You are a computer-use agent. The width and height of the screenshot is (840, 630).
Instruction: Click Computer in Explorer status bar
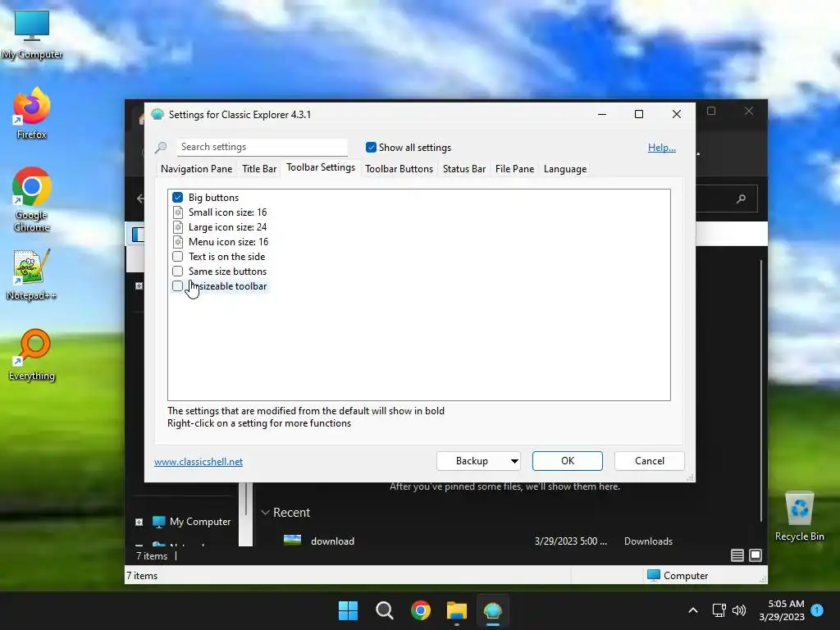point(678,576)
